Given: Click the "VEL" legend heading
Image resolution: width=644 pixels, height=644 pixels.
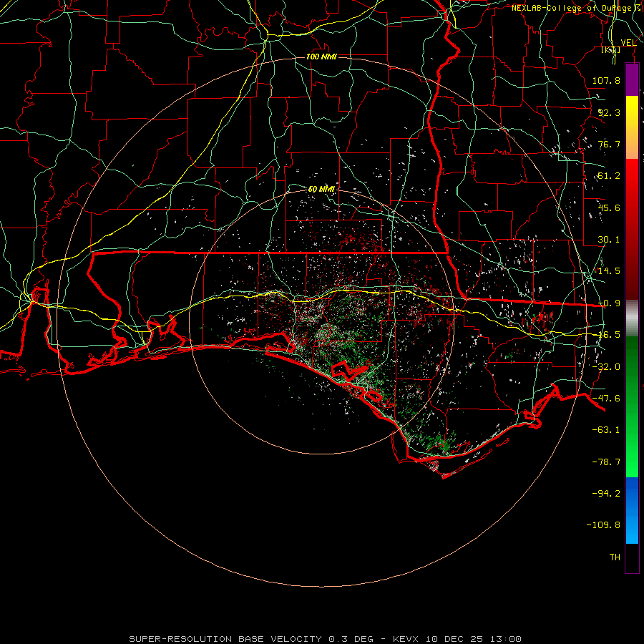Looking at the screenshot, I should 628,42.
